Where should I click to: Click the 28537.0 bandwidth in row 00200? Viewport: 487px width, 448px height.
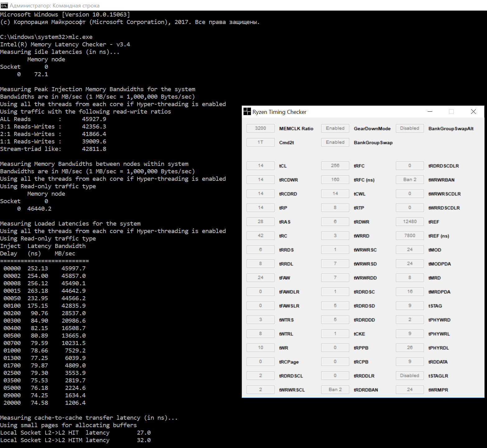tap(73, 313)
